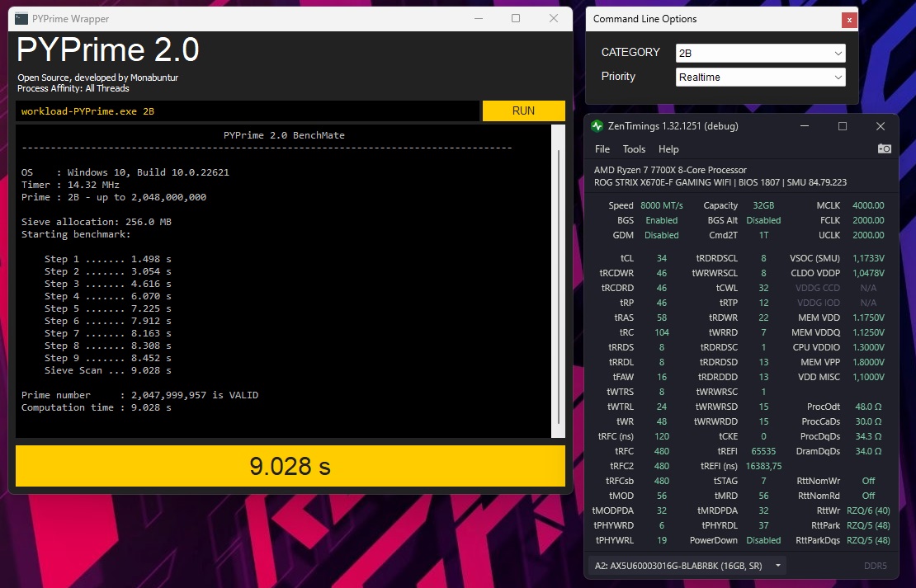Click the Prime number 2,047,999,957 is VALID line

click(x=139, y=395)
